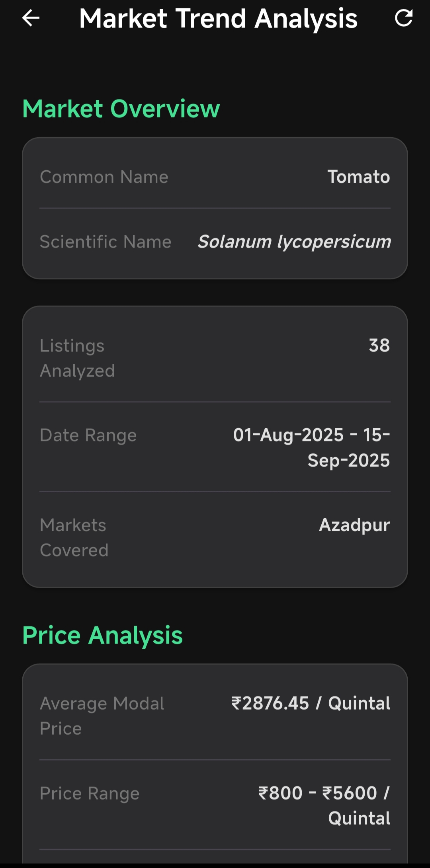The image size is (430, 868).
Task: Select the 38 listings count
Action: [379, 345]
